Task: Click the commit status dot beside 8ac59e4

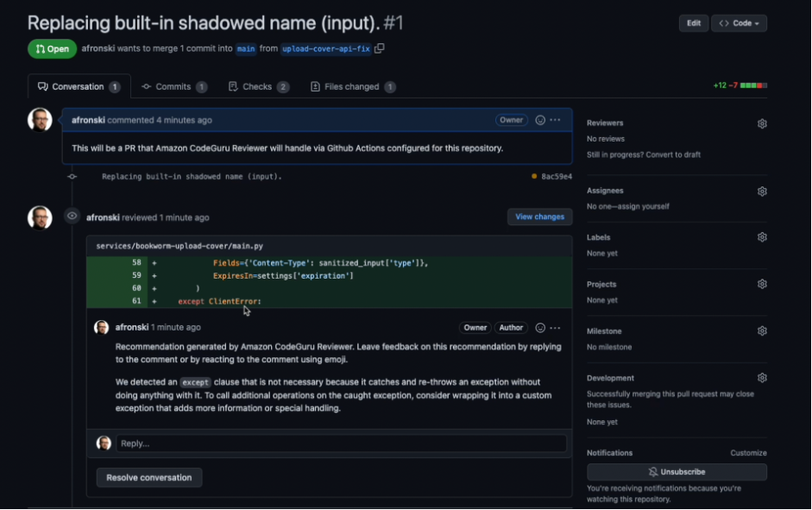Action: click(x=534, y=176)
